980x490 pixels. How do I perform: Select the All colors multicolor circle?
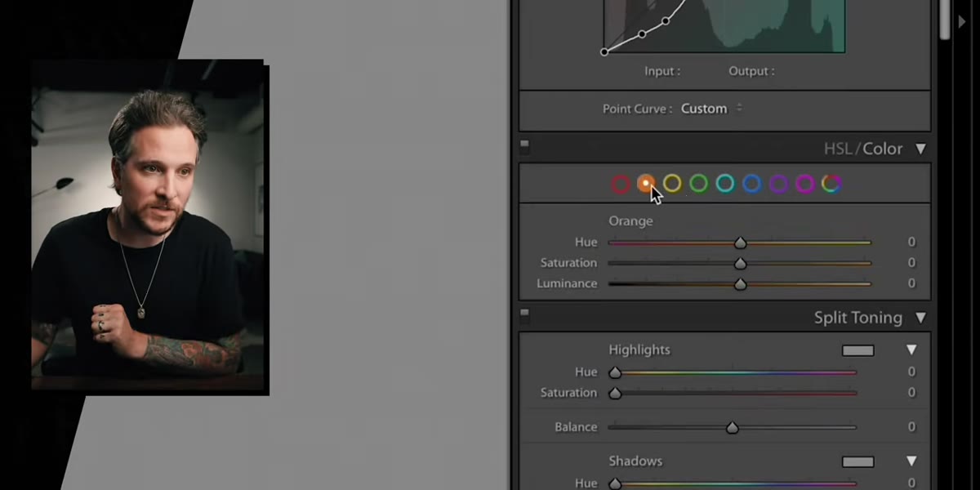(x=831, y=184)
